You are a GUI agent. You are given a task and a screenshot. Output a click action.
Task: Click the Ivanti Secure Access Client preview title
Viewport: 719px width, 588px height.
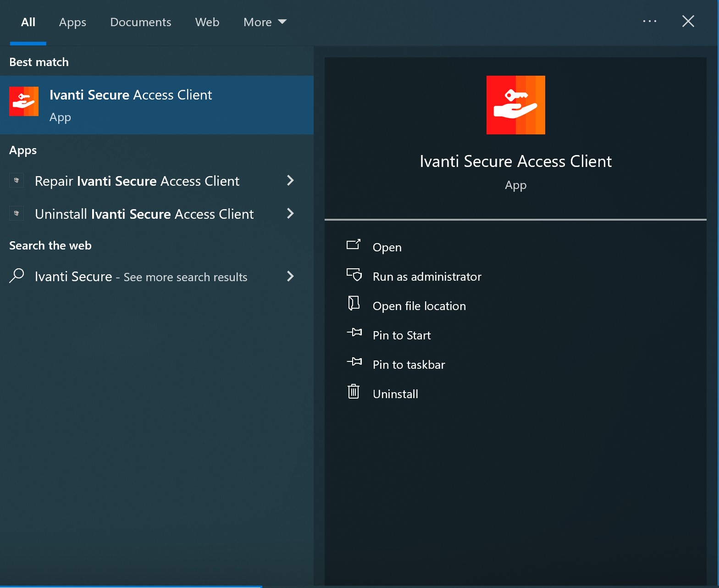pyautogui.click(x=515, y=161)
